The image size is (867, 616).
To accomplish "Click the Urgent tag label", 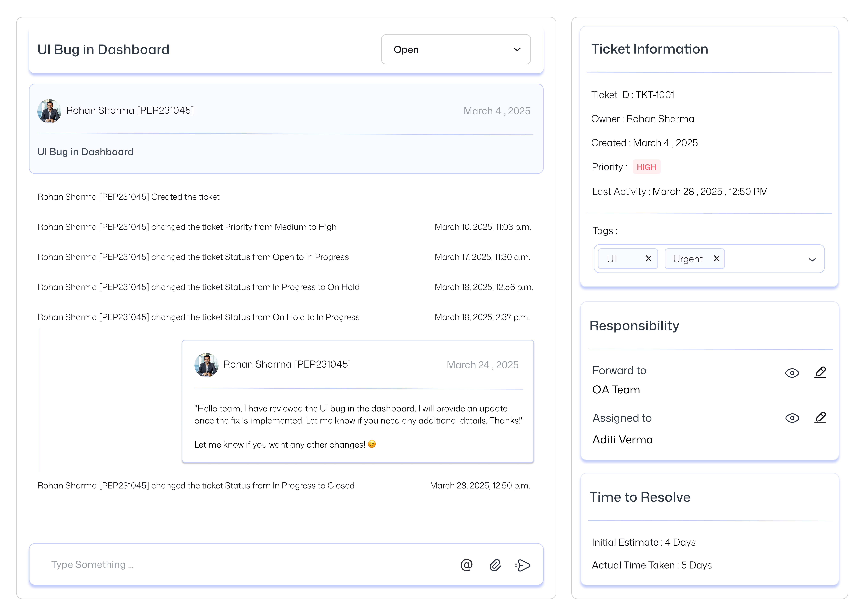I will tap(687, 259).
